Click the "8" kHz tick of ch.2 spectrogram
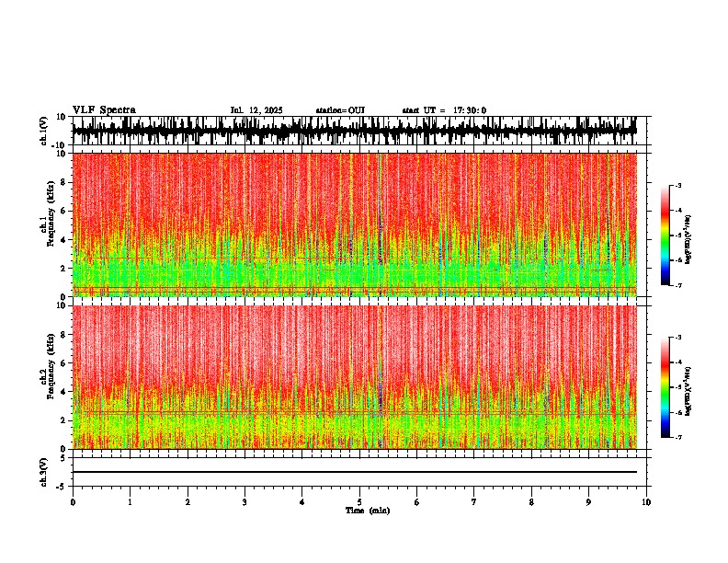Viewport: 728px width, 563px height. [x=64, y=335]
